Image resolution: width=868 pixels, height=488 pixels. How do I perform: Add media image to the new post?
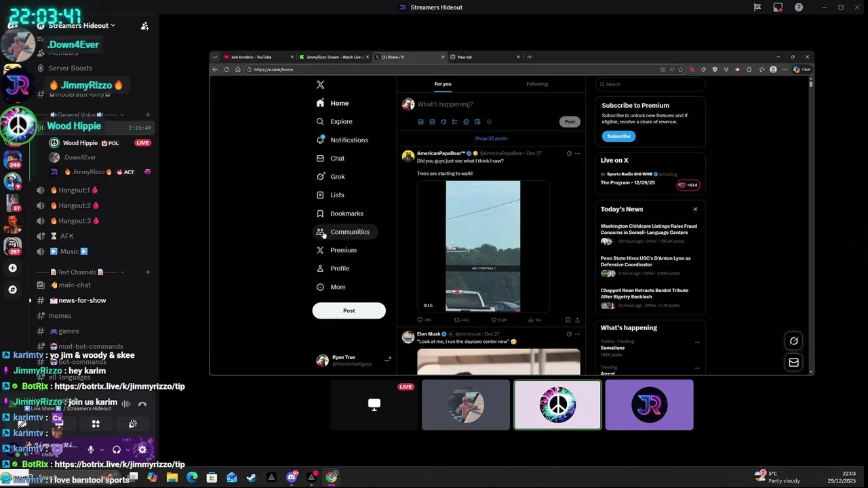420,122
